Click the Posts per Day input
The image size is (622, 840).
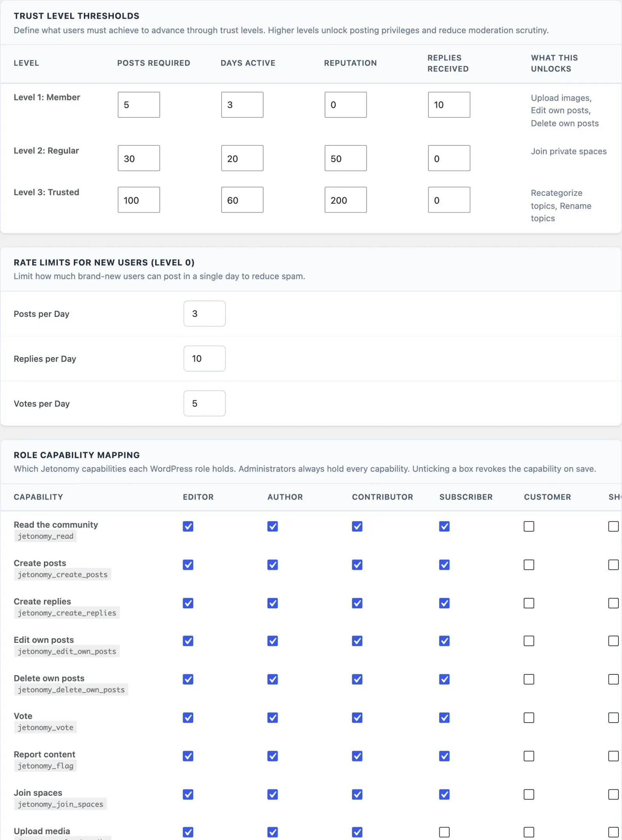coord(204,314)
